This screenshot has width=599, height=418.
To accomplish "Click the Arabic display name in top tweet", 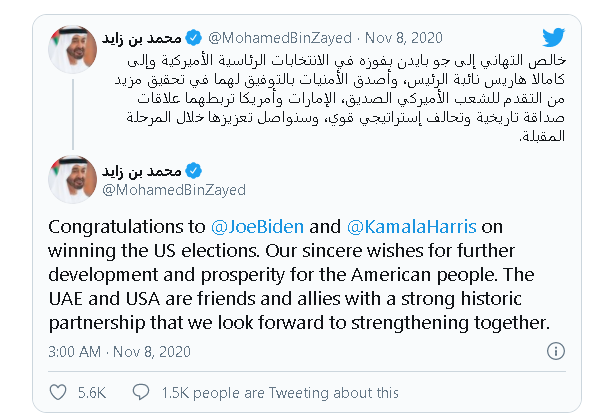I will 142,38.
